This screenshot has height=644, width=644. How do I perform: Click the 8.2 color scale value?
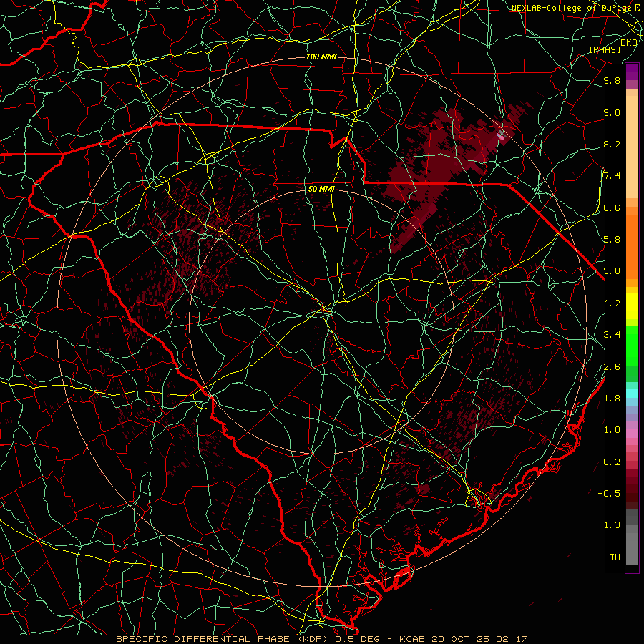(612, 144)
